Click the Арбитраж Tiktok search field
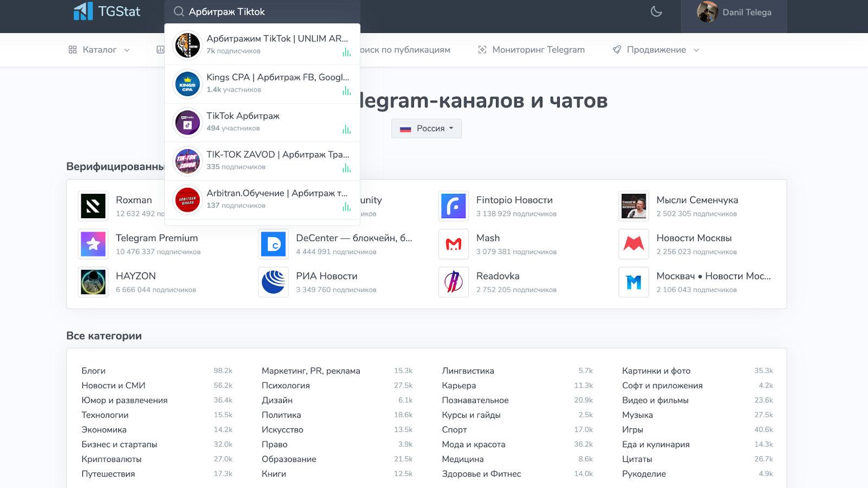 tap(262, 11)
